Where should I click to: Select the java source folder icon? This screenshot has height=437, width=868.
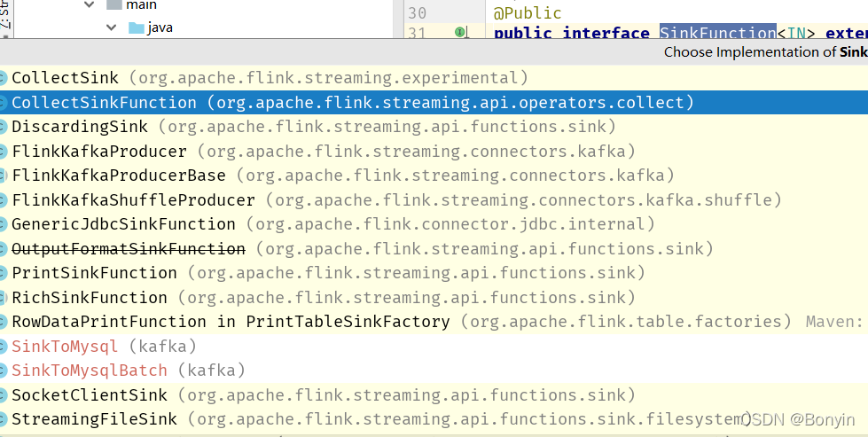(x=137, y=27)
